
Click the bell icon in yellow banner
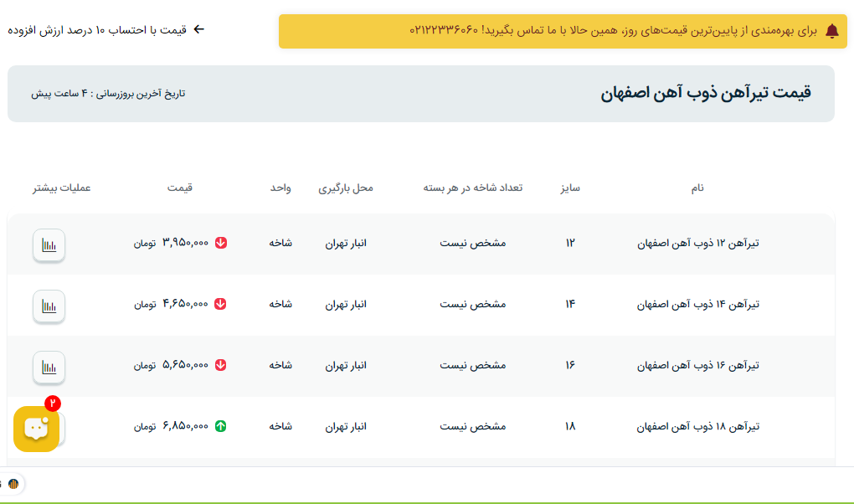point(831,31)
